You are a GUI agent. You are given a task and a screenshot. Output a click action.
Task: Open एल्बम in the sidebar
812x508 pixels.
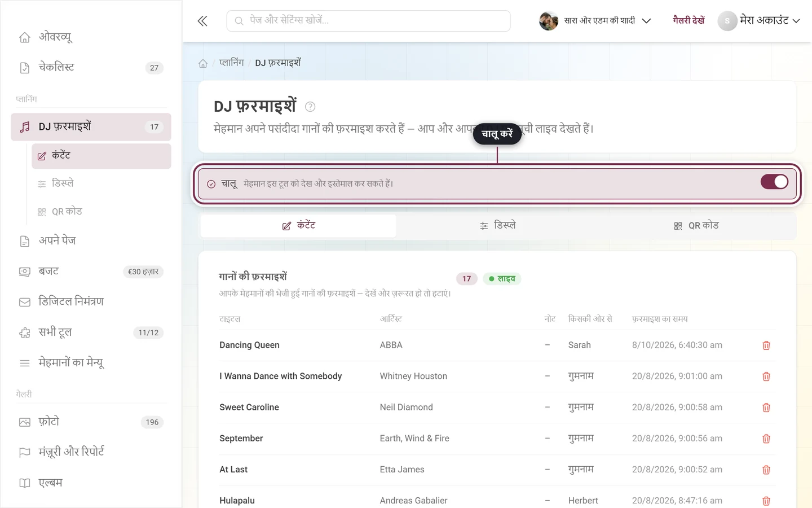pos(91,483)
